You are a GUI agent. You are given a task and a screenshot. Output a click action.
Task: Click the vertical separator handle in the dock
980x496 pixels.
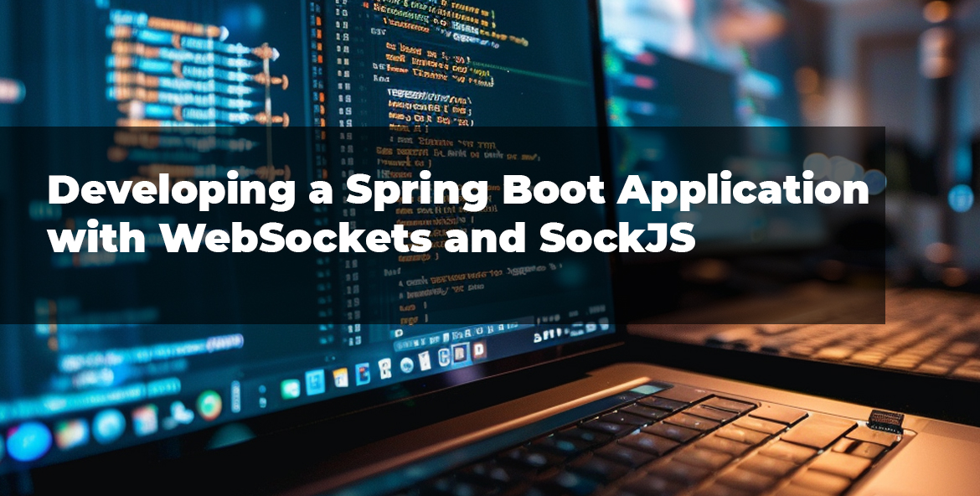tap(235, 395)
